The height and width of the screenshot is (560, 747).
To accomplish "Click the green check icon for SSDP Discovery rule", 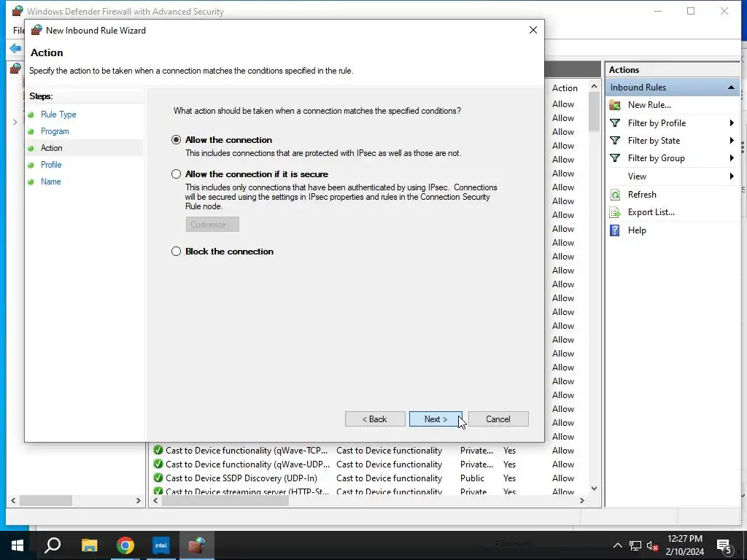I will (x=158, y=478).
